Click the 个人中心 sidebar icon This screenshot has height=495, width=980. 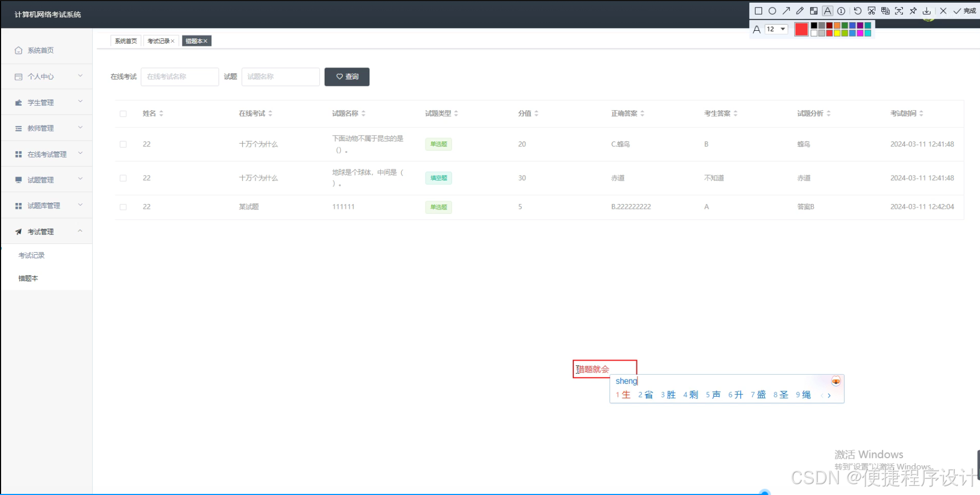(x=18, y=77)
